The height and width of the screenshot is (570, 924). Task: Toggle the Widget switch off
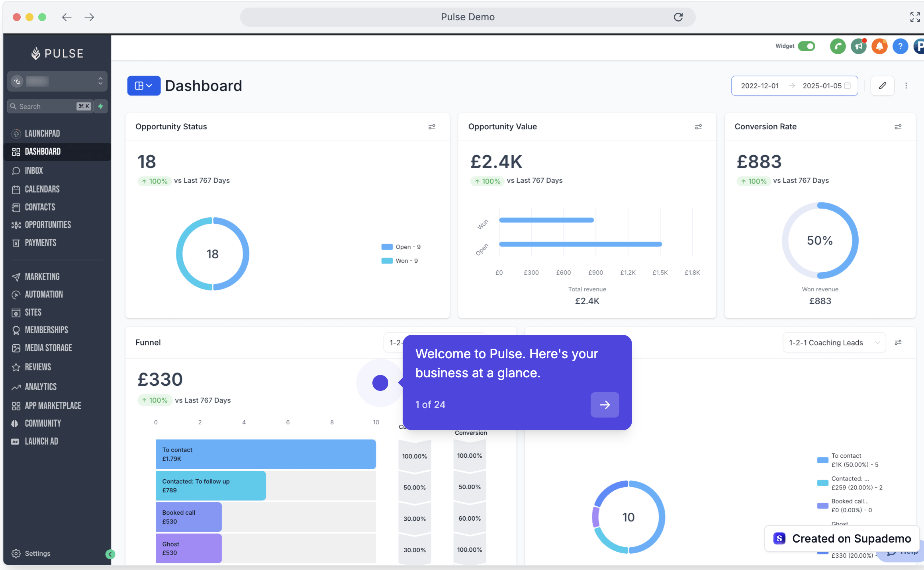click(x=807, y=46)
